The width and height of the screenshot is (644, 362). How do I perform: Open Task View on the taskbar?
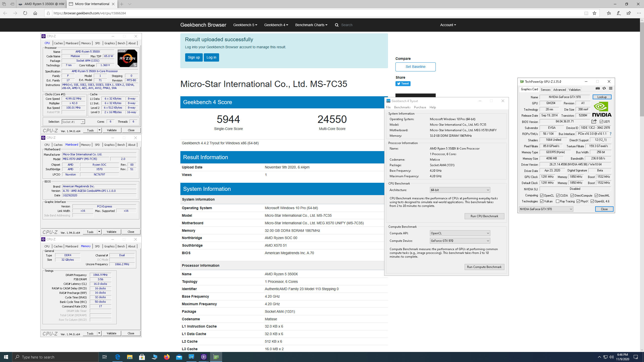point(105,357)
